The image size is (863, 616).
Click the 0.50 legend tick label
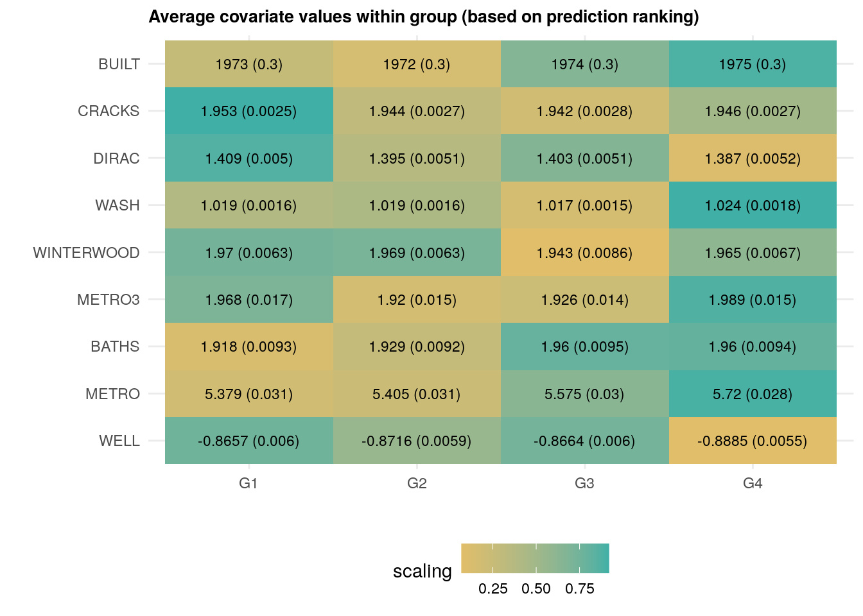pos(536,588)
